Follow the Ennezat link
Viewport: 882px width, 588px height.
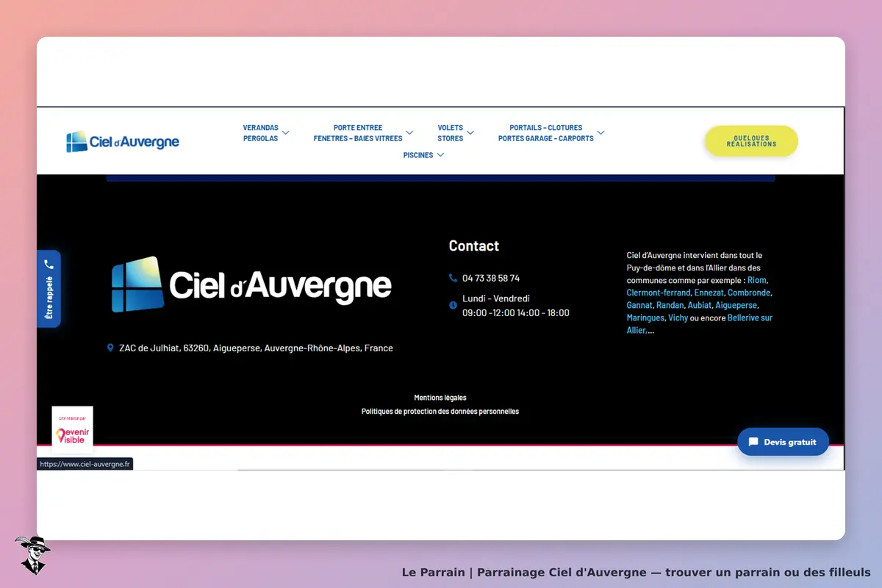[709, 293]
